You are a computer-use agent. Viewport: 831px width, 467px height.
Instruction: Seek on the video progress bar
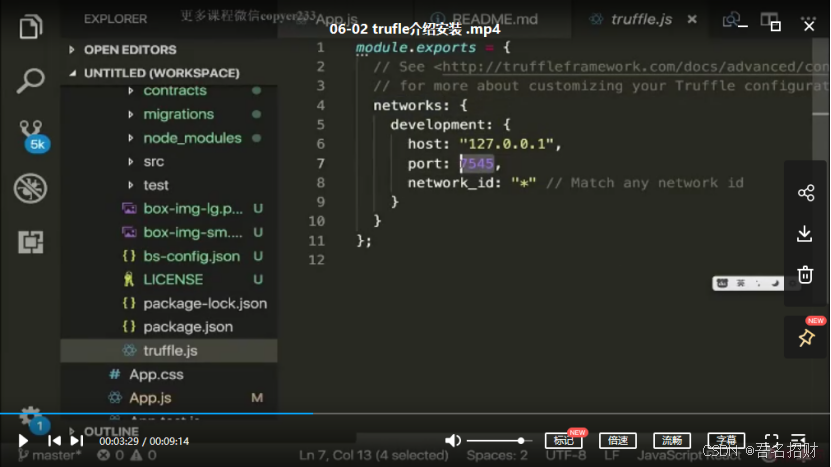pos(416,413)
